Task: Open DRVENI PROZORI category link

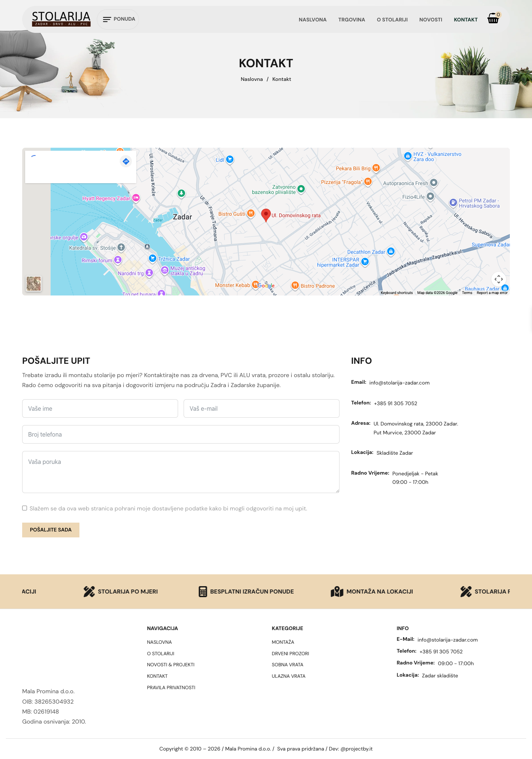Action: click(290, 653)
